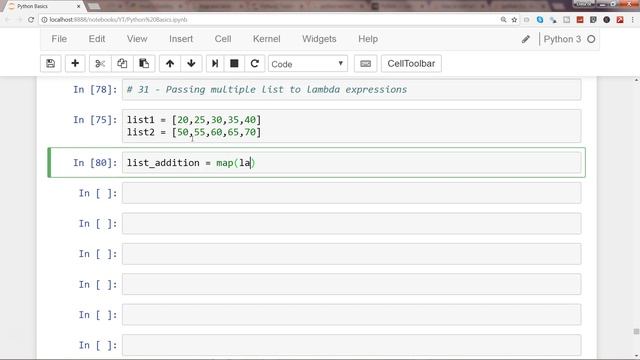Click the In [75] prompt label
This screenshot has height=360, width=640.
95,120
